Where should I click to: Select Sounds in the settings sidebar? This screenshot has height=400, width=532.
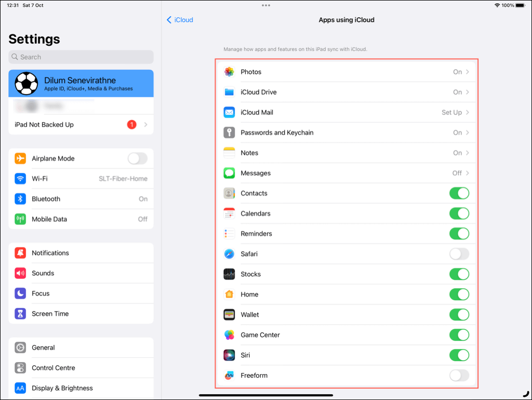[x=81, y=274]
